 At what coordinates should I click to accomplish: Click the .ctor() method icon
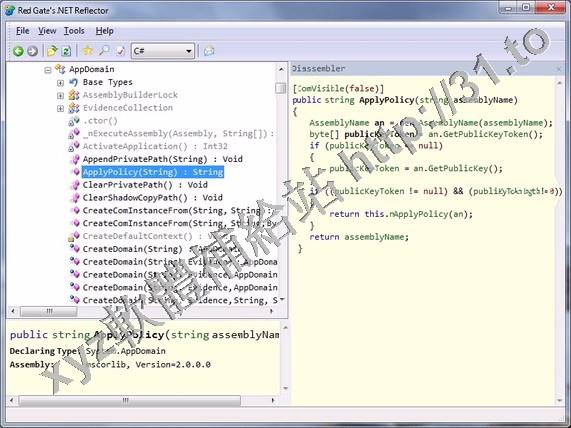tap(74, 121)
